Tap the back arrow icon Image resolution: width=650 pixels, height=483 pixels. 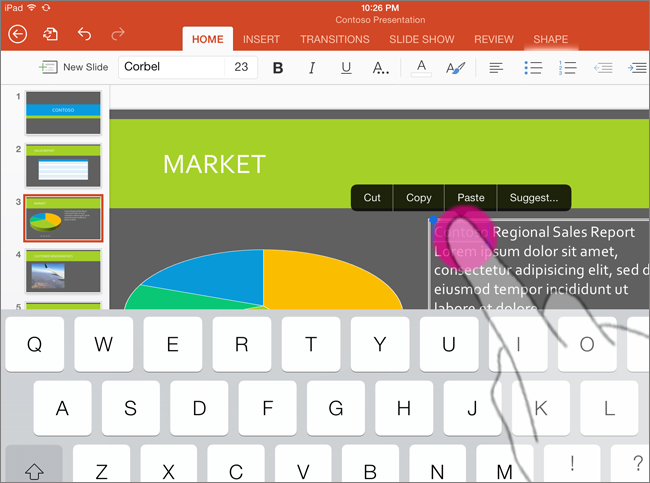click(x=17, y=34)
